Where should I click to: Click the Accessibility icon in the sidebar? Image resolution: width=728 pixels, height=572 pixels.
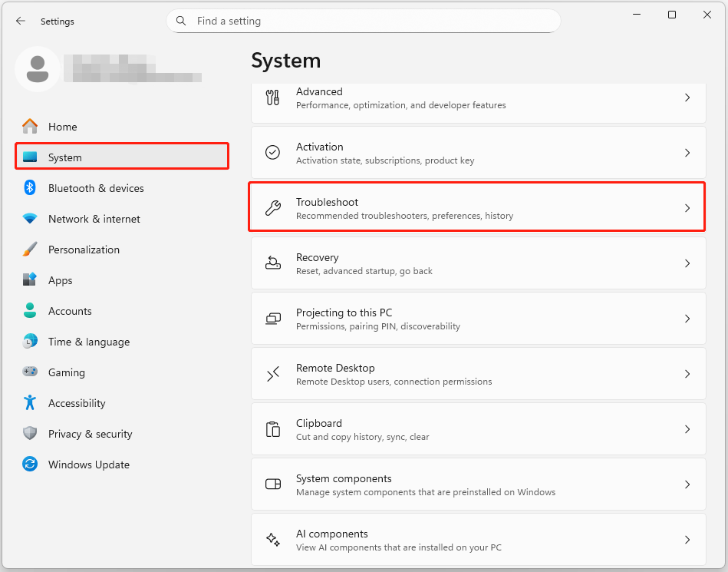29,403
